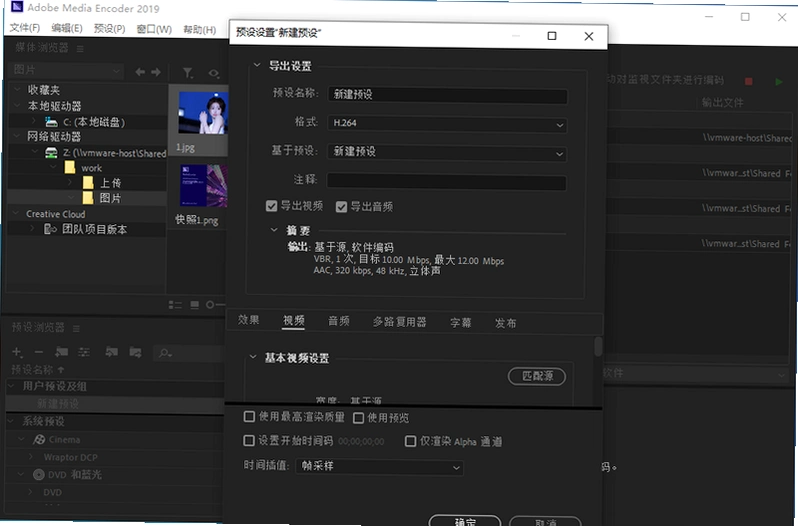The width and height of the screenshot is (798, 526).
Task: Open the 基于预设 dropdown
Action: 447,152
